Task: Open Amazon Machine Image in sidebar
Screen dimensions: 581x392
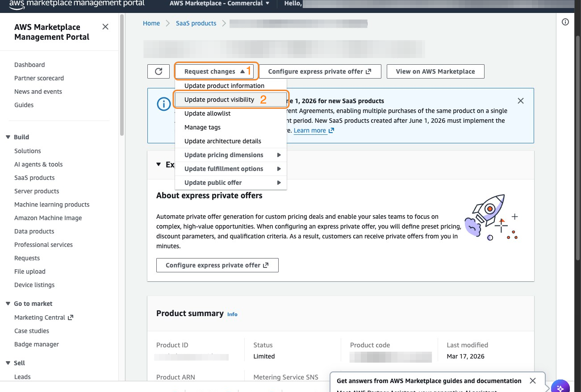Action: pyautogui.click(x=48, y=218)
